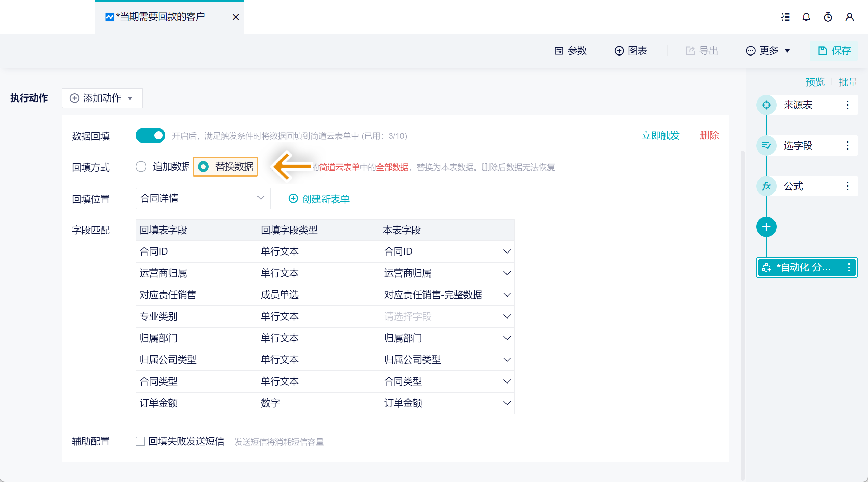Click the teal plus add-node button

pyautogui.click(x=766, y=227)
